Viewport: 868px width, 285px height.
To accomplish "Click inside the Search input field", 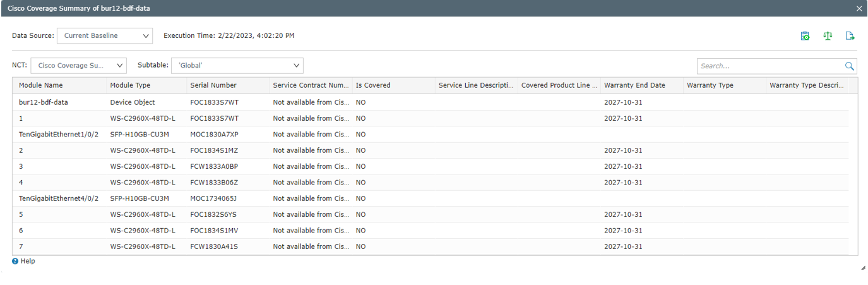I will (x=770, y=66).
